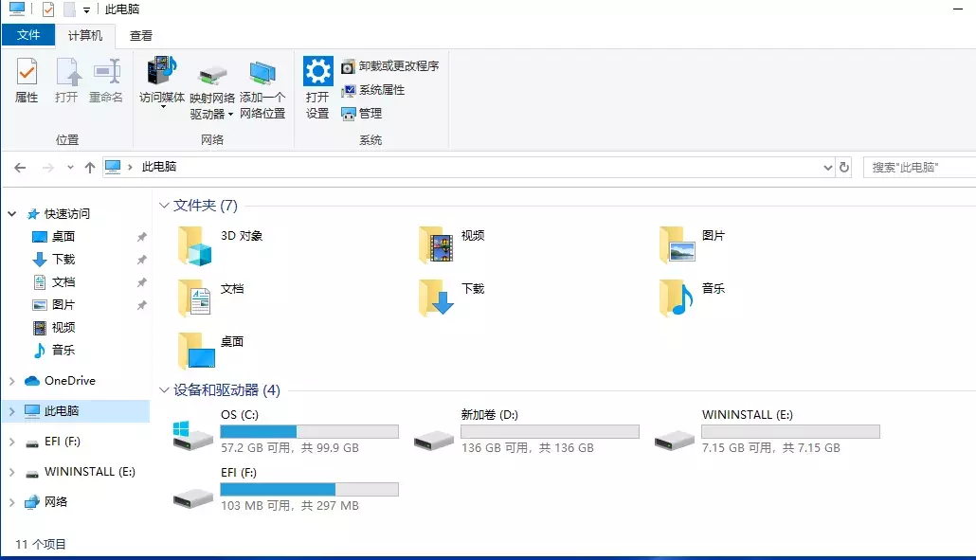976x560 pixels.
Task: Open the 图片 folder in main pane
Action: coord(693,245)
